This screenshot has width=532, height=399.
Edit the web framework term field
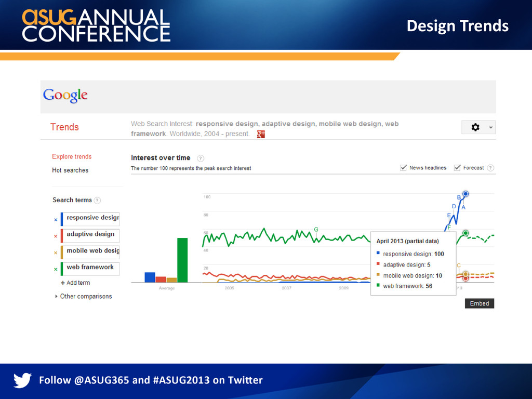pos(90,269)
